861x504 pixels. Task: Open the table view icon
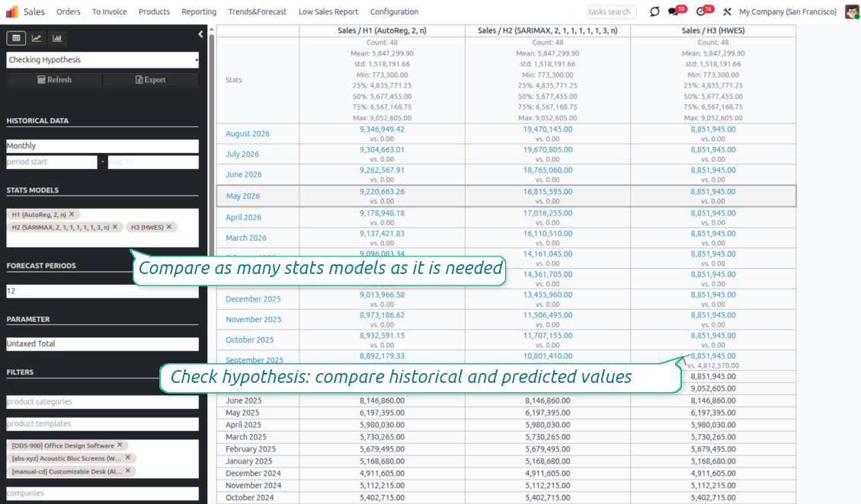(16, 37)
